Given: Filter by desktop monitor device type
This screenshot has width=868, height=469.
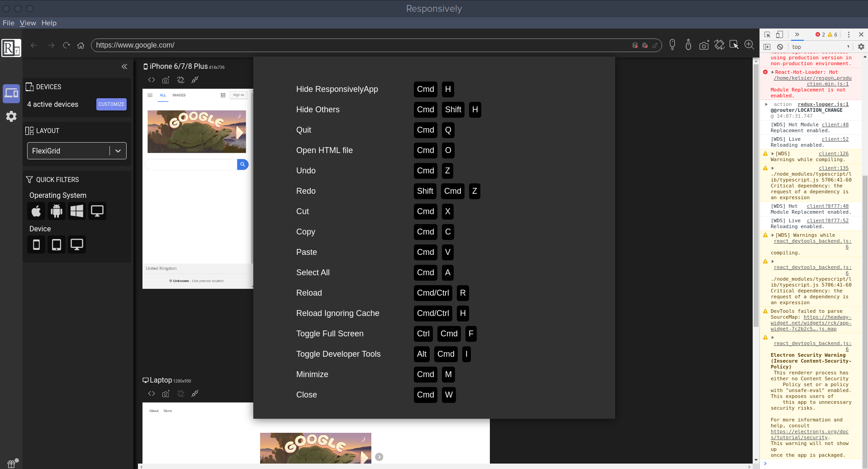Looking at the screenshot, I should tap(77, 244).
